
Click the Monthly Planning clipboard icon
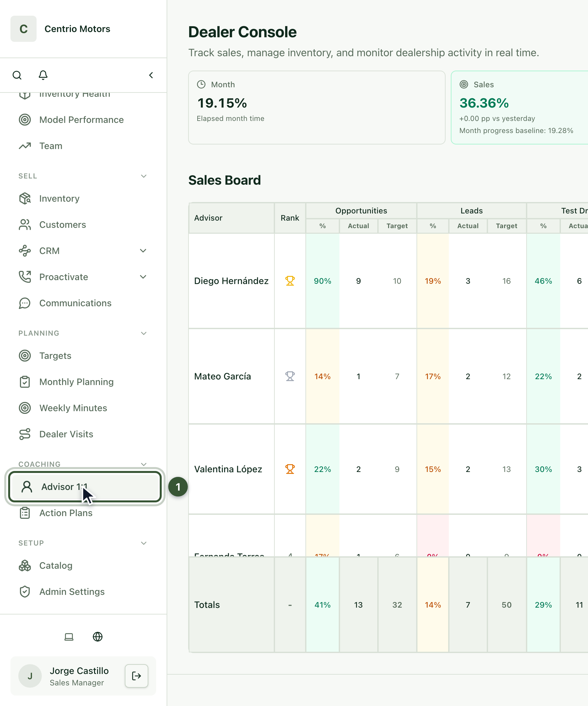point(25,382)
